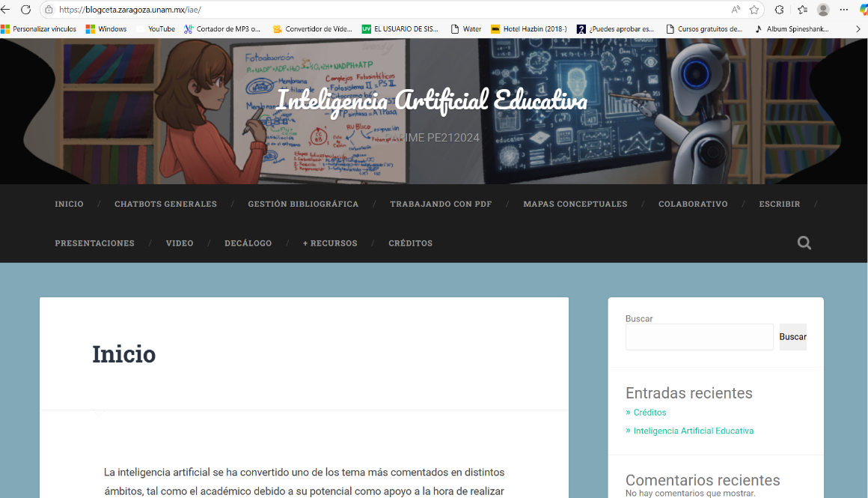The image size is (868, 498).
Task: Reload the page with the refresh icon
Action: pos(25,10)
